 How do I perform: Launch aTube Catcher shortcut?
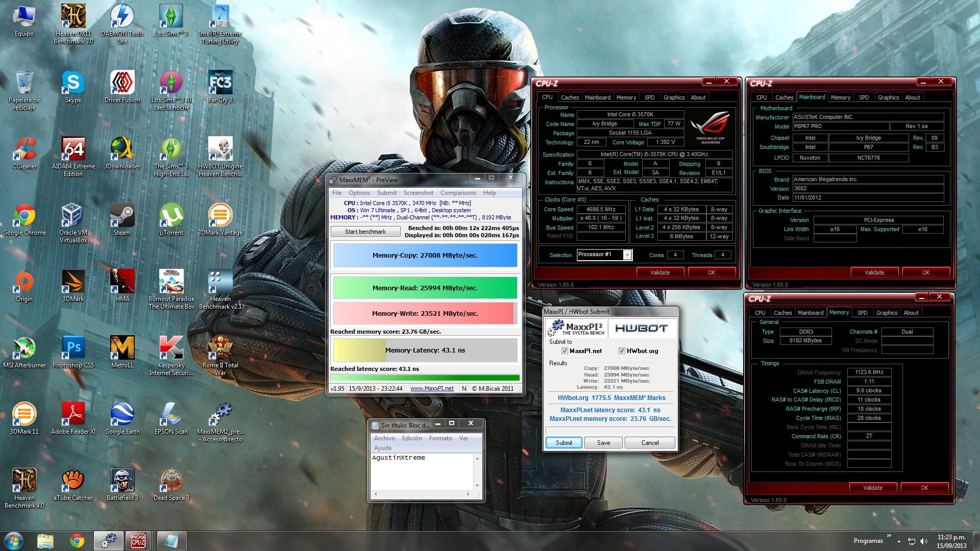[x=73, y=485]
